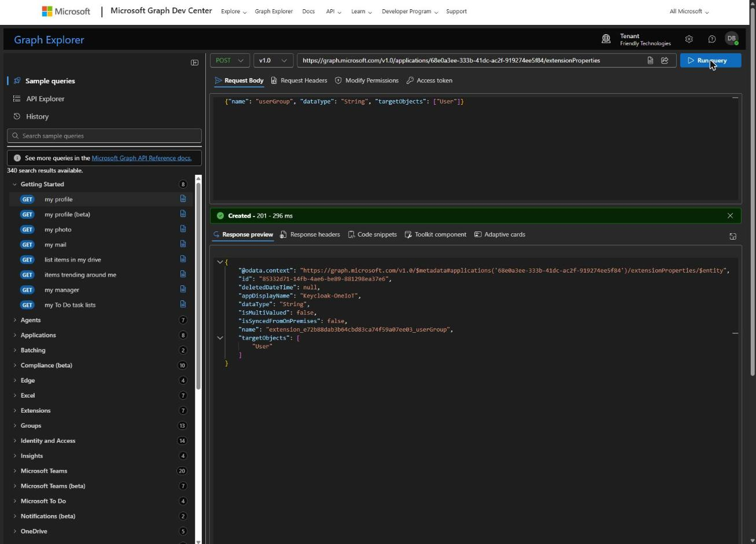Click the info icon in docs notice
Viewport: 756px width, 544px height.
(17, 158)
